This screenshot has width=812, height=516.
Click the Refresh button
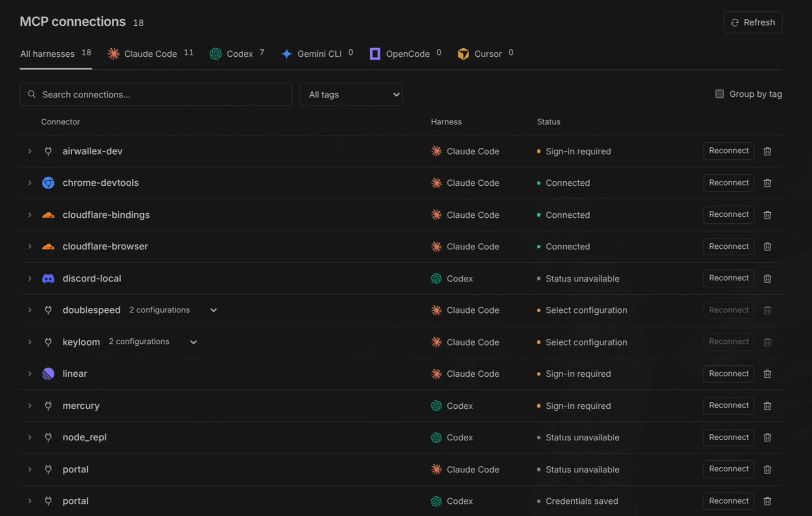click(752, 22)
